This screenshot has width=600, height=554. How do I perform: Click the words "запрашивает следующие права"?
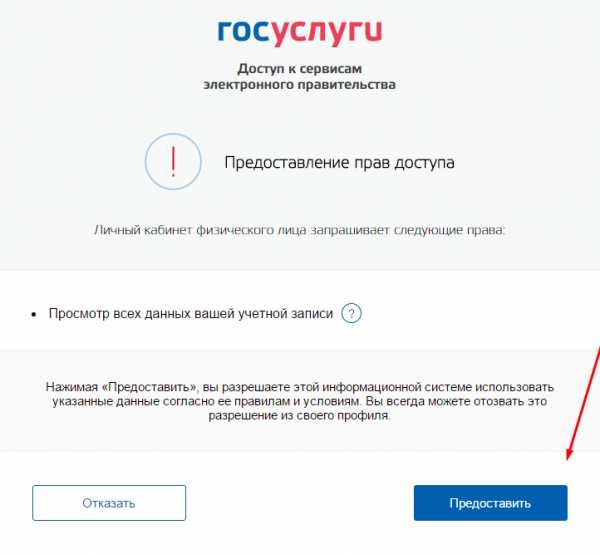[x=408, y=230]
